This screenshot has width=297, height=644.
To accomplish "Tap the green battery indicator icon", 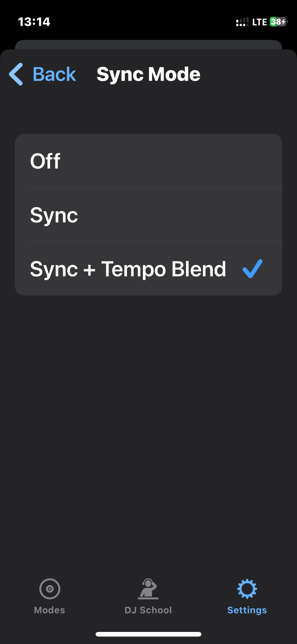I will (x=278, y=22).
